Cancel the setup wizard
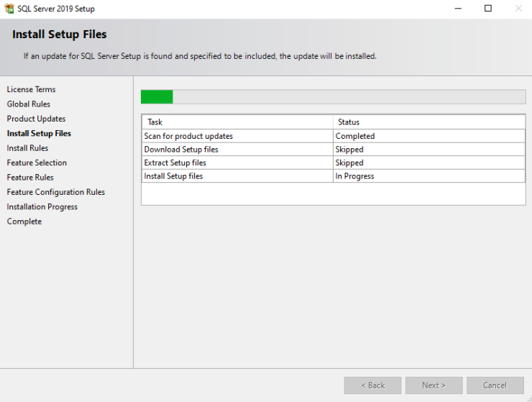This screenshot has height=402, width=532. click(x=495, y=385)
